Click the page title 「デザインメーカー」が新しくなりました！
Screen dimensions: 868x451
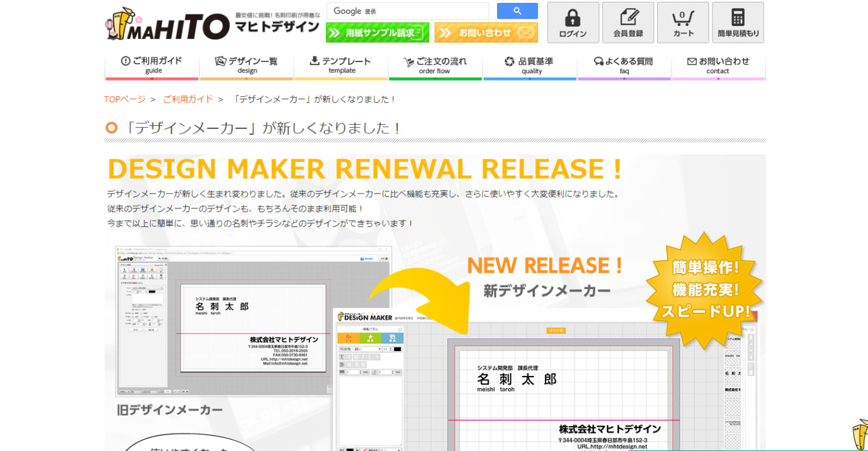(262, 128)
